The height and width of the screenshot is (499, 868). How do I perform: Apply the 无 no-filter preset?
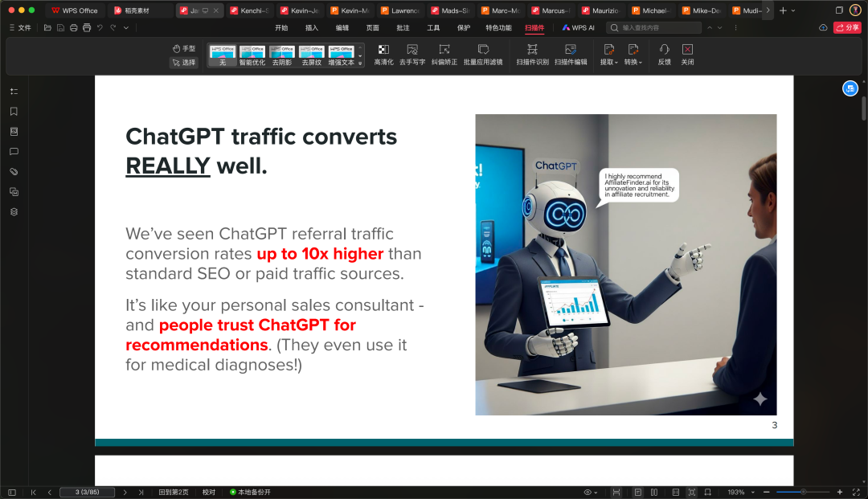point(223,56)
